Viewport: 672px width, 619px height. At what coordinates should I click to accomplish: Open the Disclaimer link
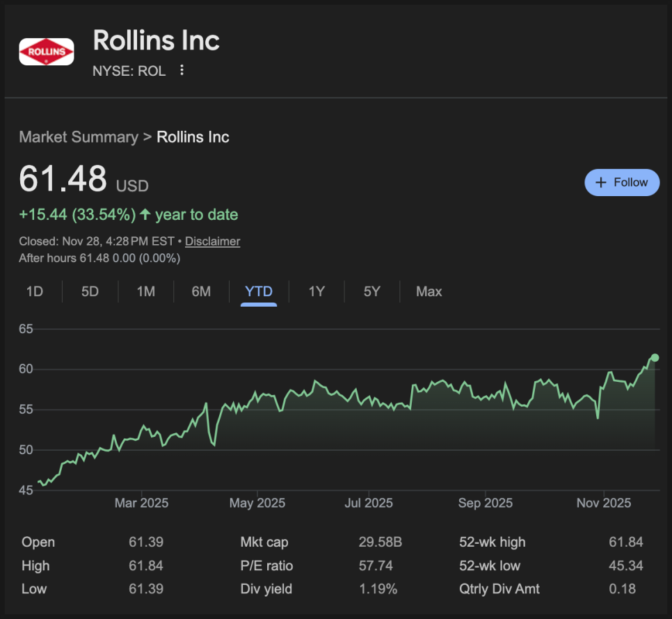(212, 241)
